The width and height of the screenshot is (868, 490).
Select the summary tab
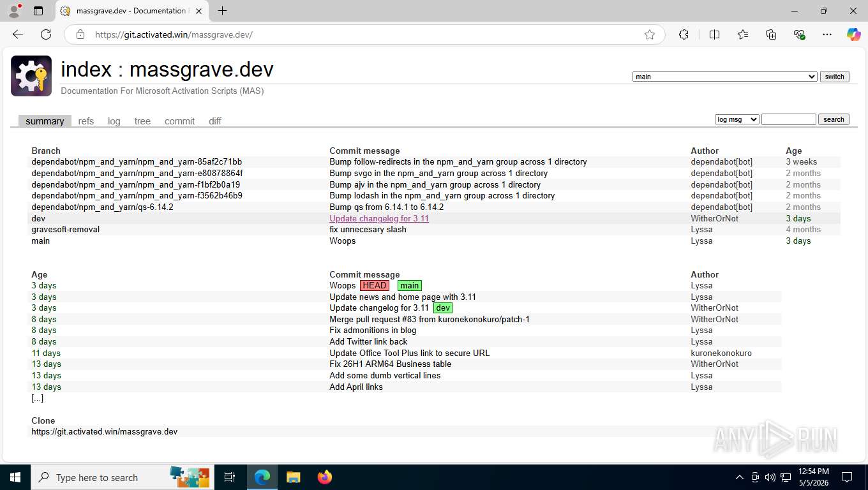45,121
